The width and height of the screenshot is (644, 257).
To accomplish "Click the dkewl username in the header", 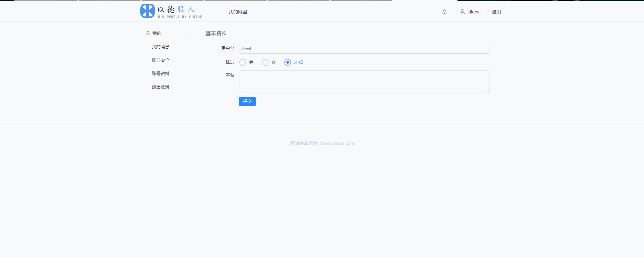I will 474,12.
